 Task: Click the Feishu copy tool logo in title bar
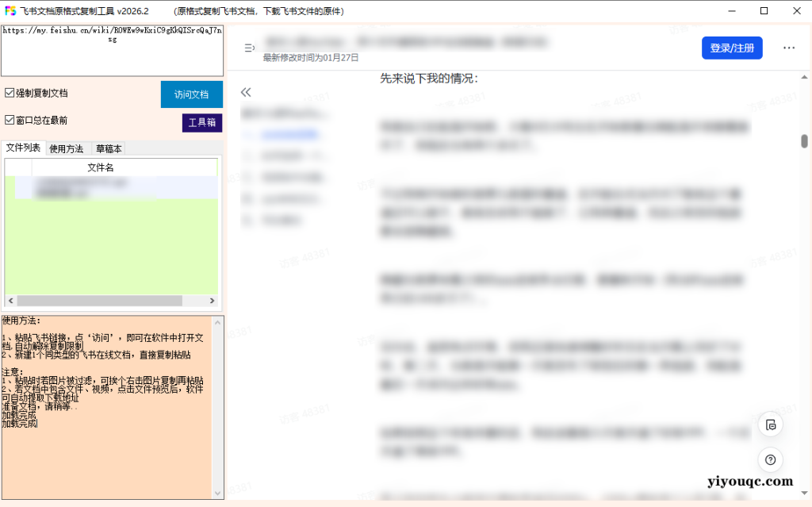pos(10,10)
